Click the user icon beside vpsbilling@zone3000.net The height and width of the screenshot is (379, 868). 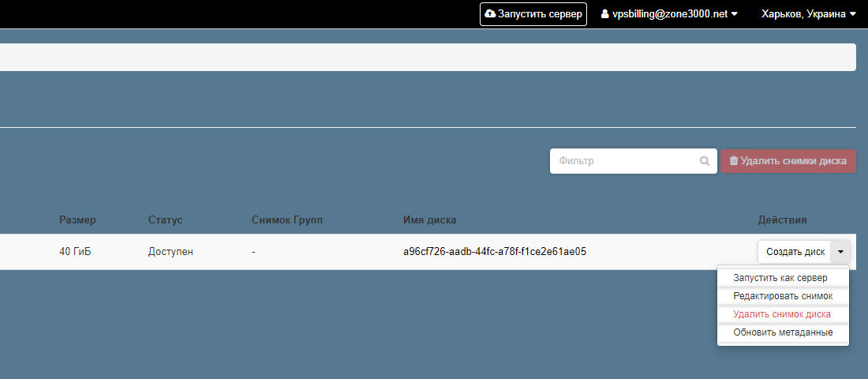coord(605,14)
